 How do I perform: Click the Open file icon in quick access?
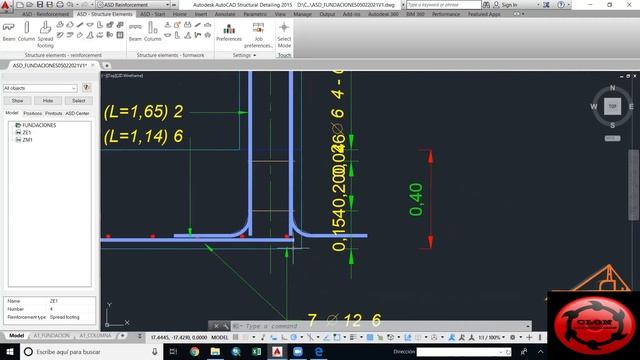[x=30, y=5]
